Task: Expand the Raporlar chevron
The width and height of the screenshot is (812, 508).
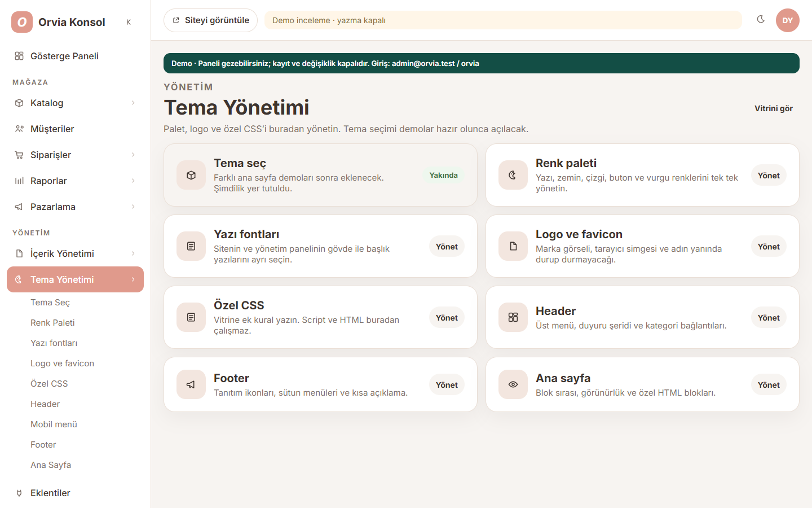Action: click(x=133, y=181)
